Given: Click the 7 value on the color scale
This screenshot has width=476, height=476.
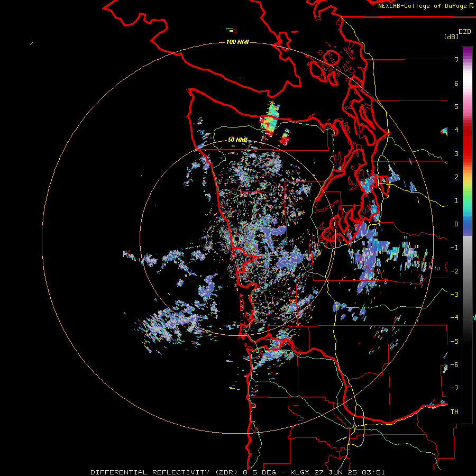Looking at the screenshot, I should pos(456,59).
